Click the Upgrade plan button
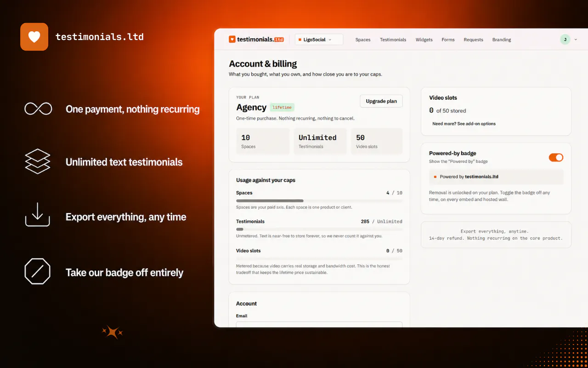588x368 pixels. point(381,101)
